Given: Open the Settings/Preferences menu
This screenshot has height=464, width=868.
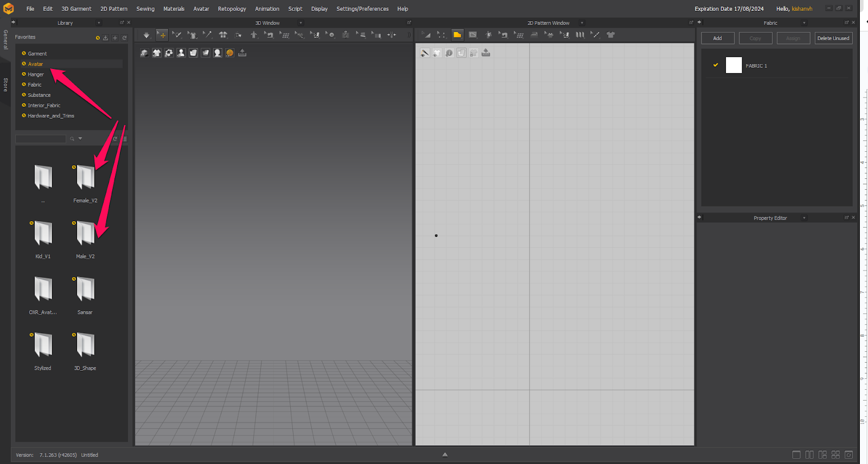Looking at the screenshot, I should (362, 9).
